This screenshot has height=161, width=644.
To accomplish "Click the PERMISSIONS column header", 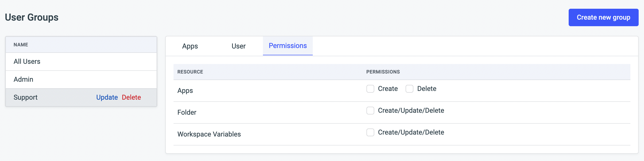I will coord(383,72).
